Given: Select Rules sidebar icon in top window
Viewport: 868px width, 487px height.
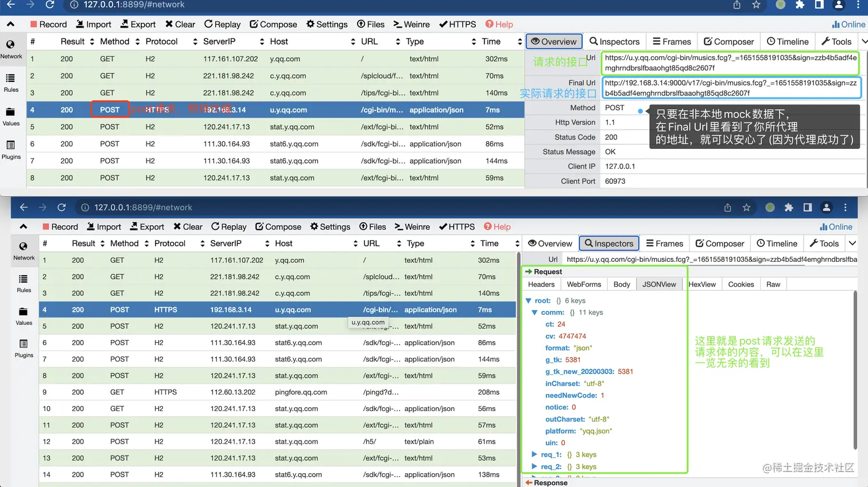Looking at the screenshot, I should [11, 83].
